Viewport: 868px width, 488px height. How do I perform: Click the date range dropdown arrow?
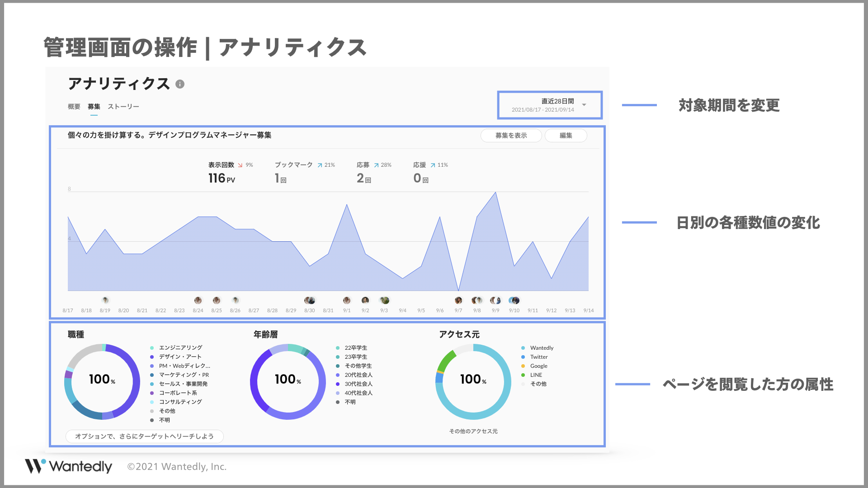pyautogui.click(x=584, y=105)
